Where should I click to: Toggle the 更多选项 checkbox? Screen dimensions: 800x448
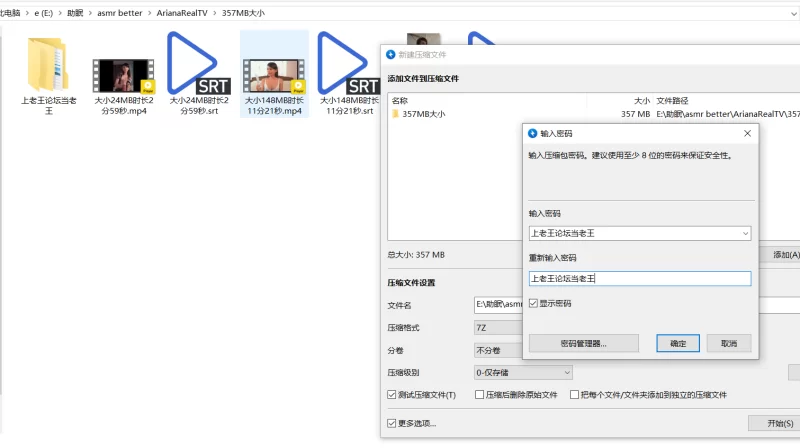pos(392,423)
